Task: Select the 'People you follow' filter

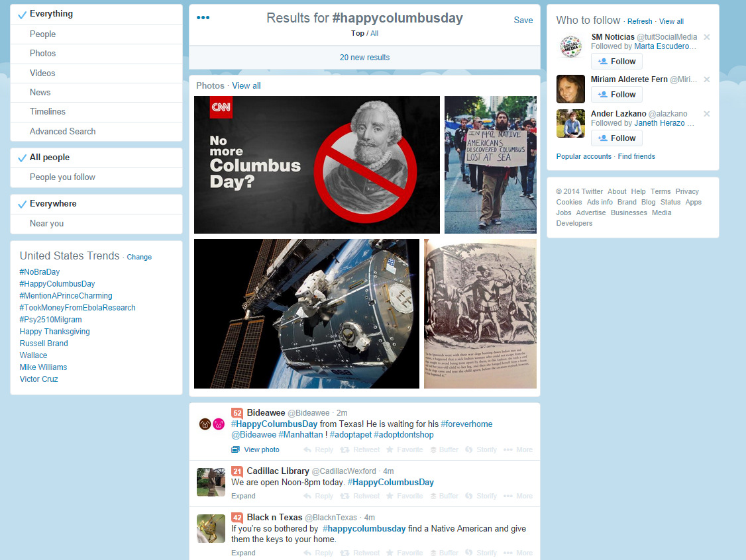Action: point(62,177)
